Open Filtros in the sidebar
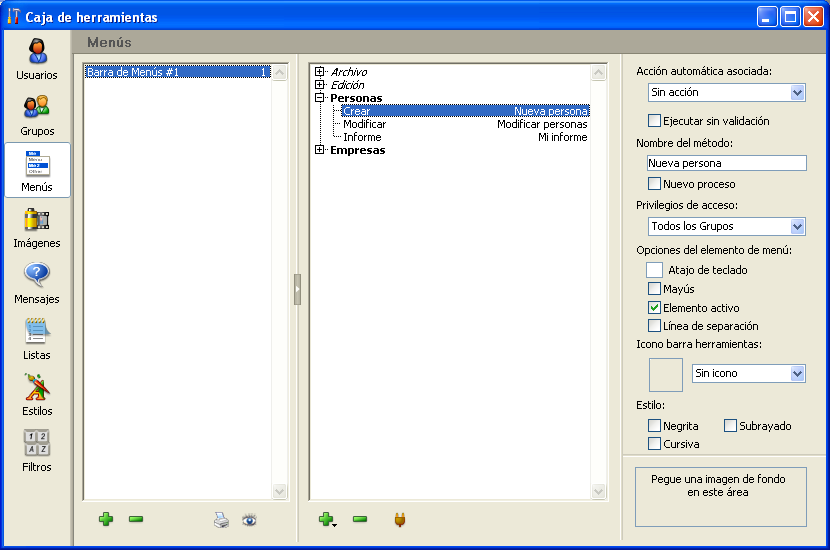The image size is (830, 550). tap(37, 450)
